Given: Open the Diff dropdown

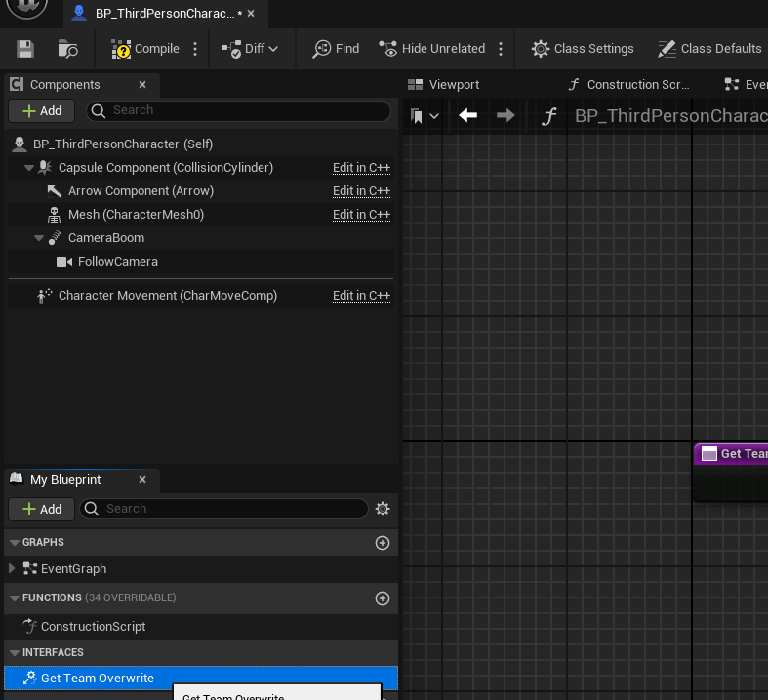Looking at the screenshot, I should (x=250, y=49).
